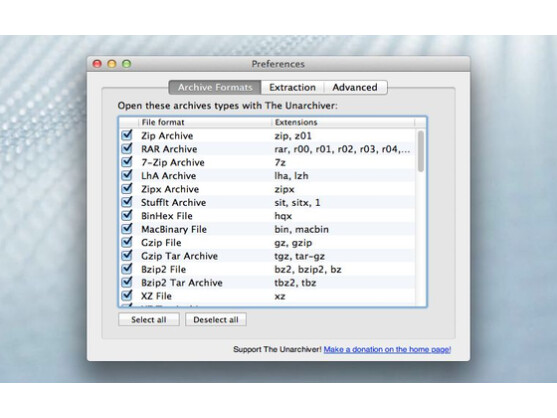Open the Extraction tab

click(292, 87)
